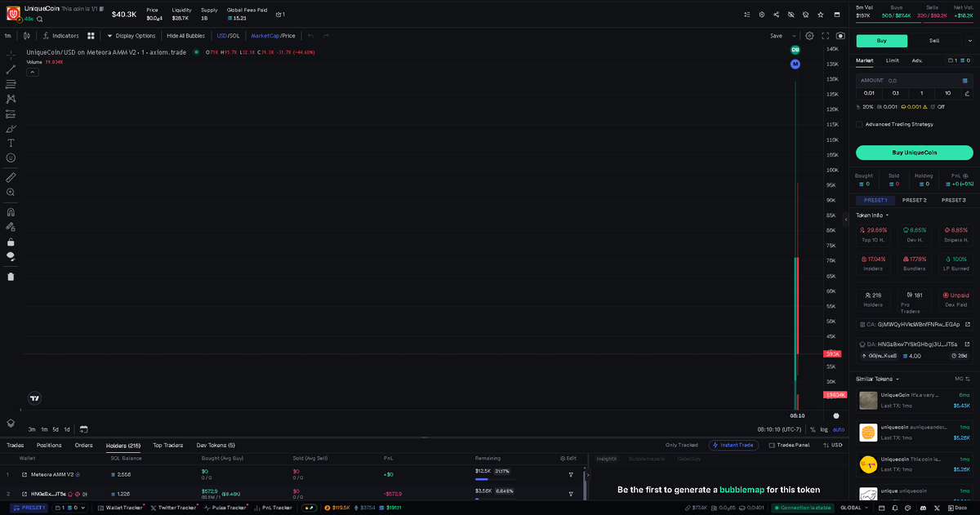Open the object tree layers icon
980x515 pixels.
(11, 423)
